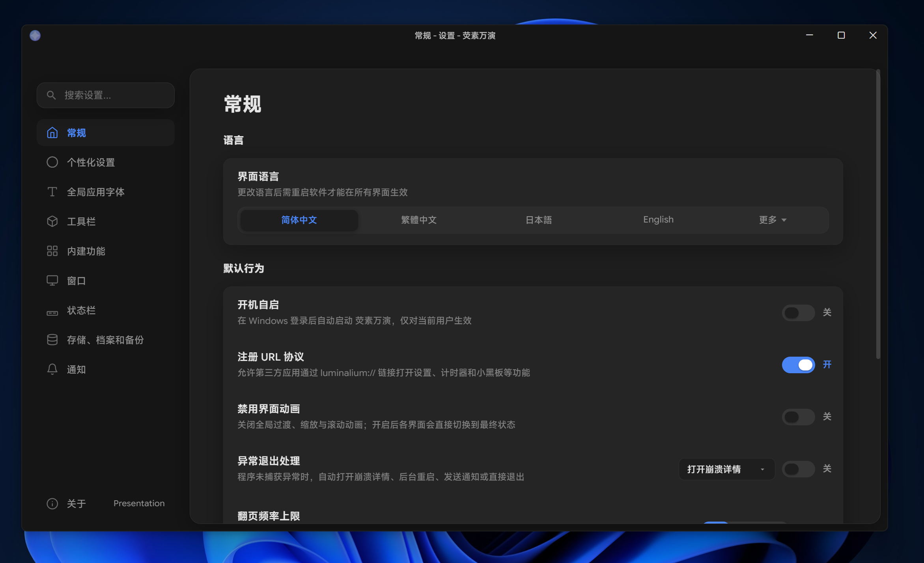924x563 pixels.
Task: Open the 全局应用字体 settings page
Action: 106,192
